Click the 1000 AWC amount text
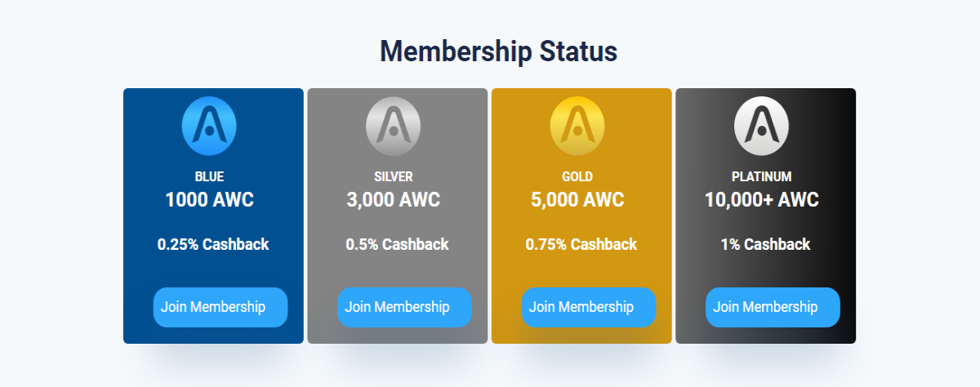Image resolution: width=980 pixels, height=387 pixels. pyautogui.click(x=209, y=200)
